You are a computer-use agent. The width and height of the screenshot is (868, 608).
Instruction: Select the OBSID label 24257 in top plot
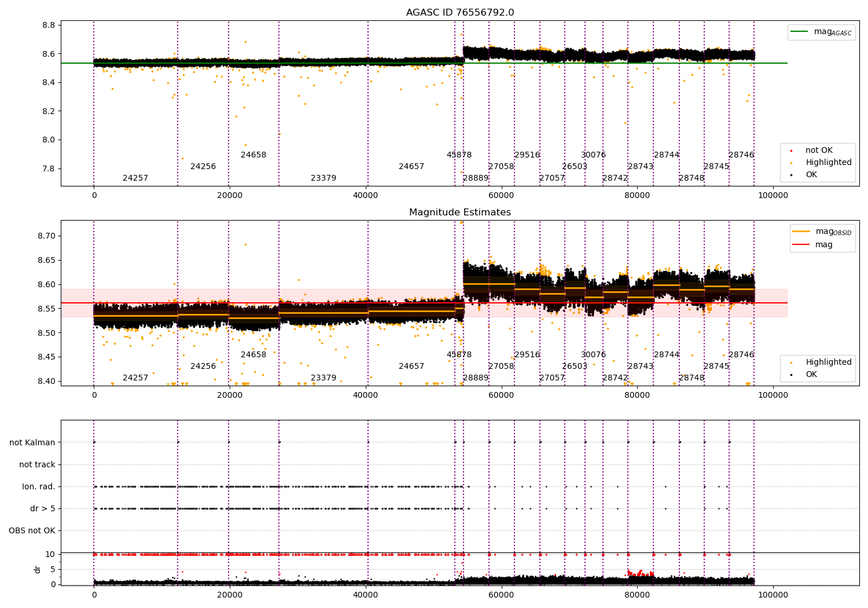pyautogui.click(x=135, y=178)
